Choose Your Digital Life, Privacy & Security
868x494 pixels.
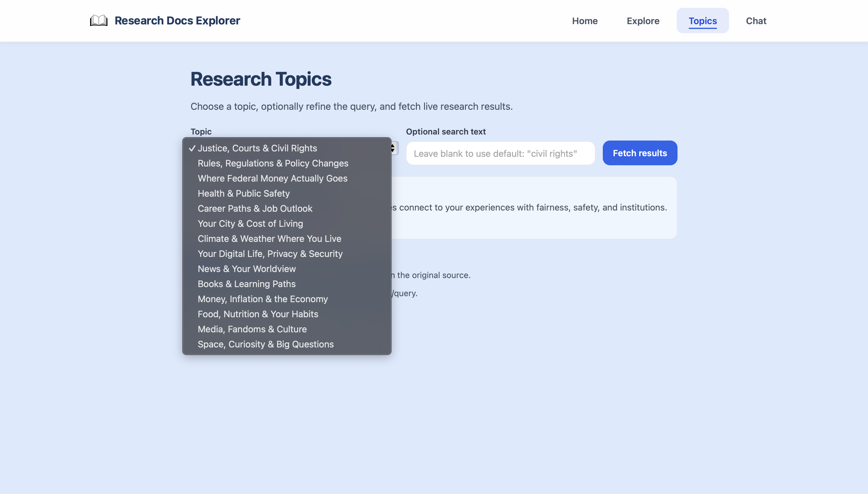tap(270, 254)
